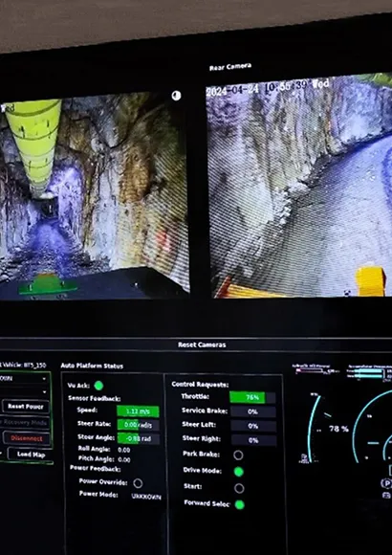The width and height of the screenshot is (392, 555).
Task: Click the Power Mode UNKNOWN value
Action: (146, 497)
